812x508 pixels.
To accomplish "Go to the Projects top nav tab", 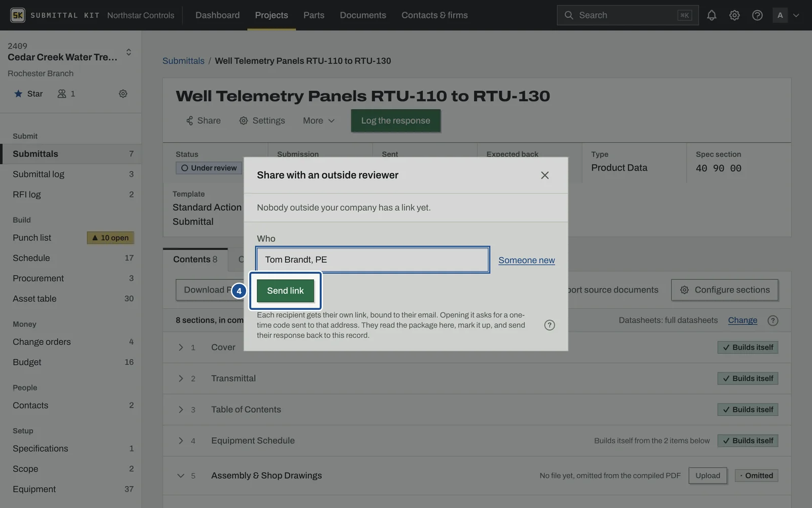I will click(x=272, y=15).
